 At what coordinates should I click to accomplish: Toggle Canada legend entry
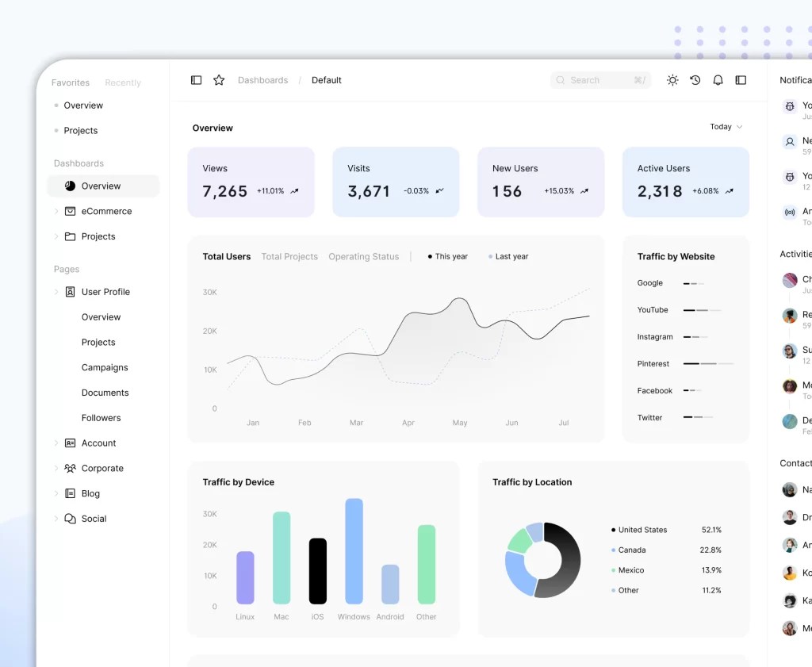(x=629, y=550)
